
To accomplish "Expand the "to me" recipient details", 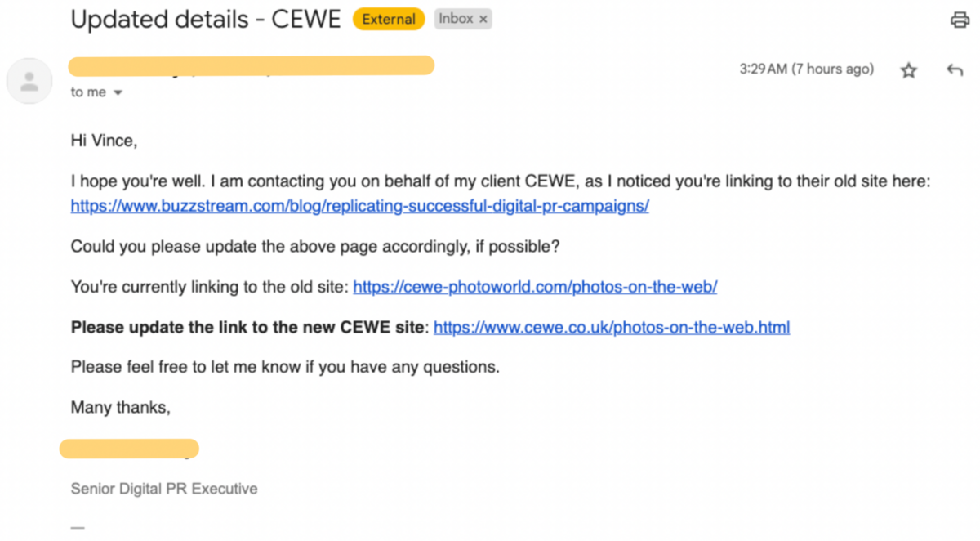I will 88,92.
